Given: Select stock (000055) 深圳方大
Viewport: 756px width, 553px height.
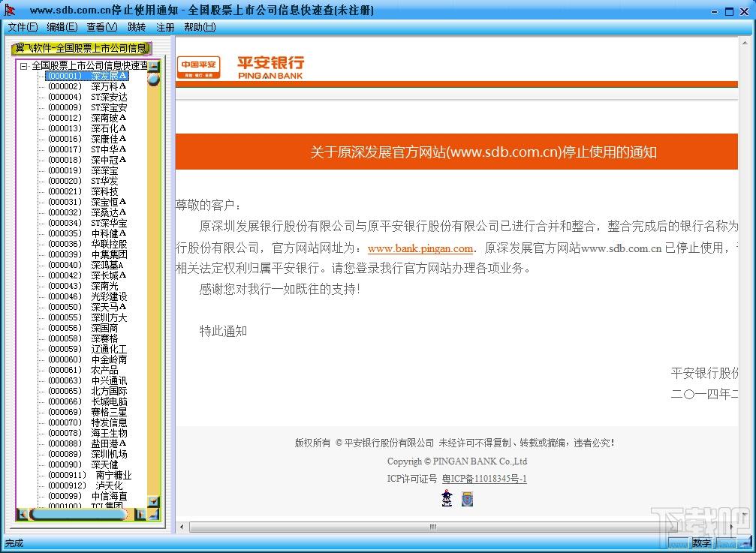Looking at the screenshot, I should pos(88,317).
